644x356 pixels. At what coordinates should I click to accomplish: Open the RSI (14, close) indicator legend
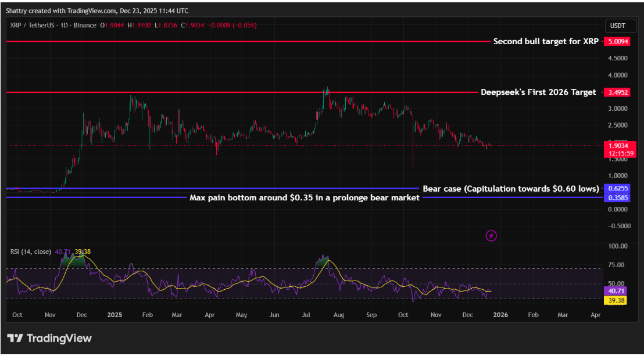(30, 251)
